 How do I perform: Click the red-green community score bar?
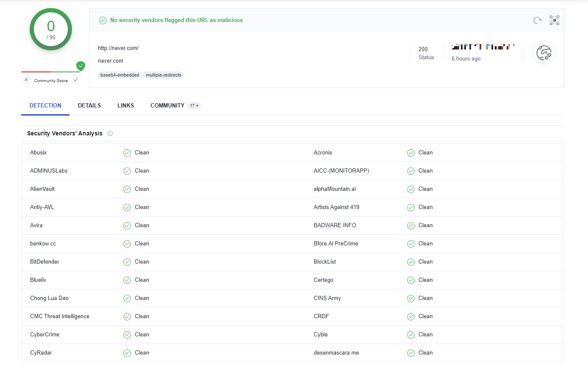(x=51, y=72)
